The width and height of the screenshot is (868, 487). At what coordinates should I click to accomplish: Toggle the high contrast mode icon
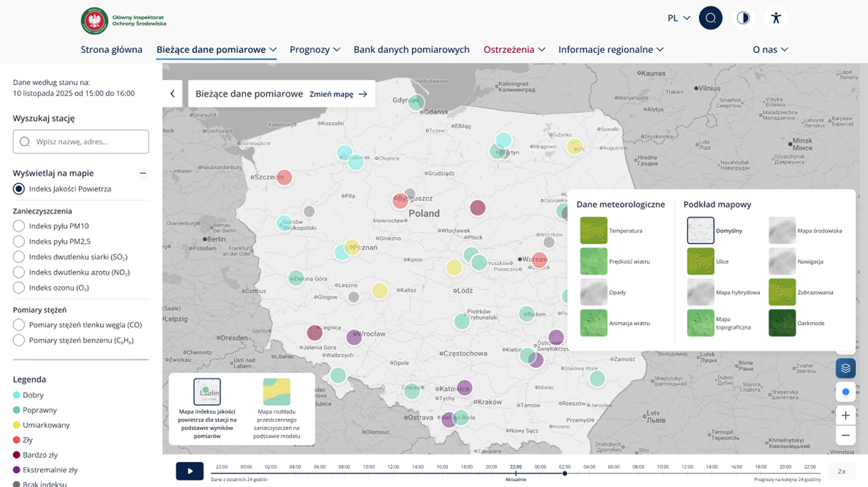(743, 18)
